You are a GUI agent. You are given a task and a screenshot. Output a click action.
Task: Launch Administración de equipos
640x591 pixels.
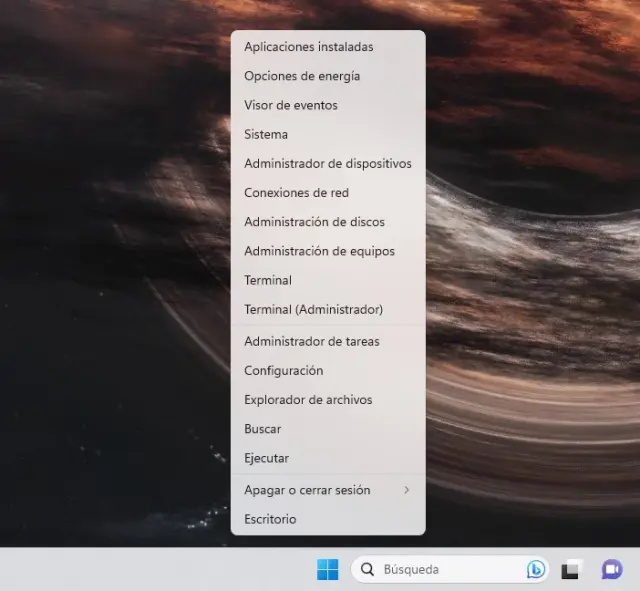pyautogui.click(x=319, y=251)
